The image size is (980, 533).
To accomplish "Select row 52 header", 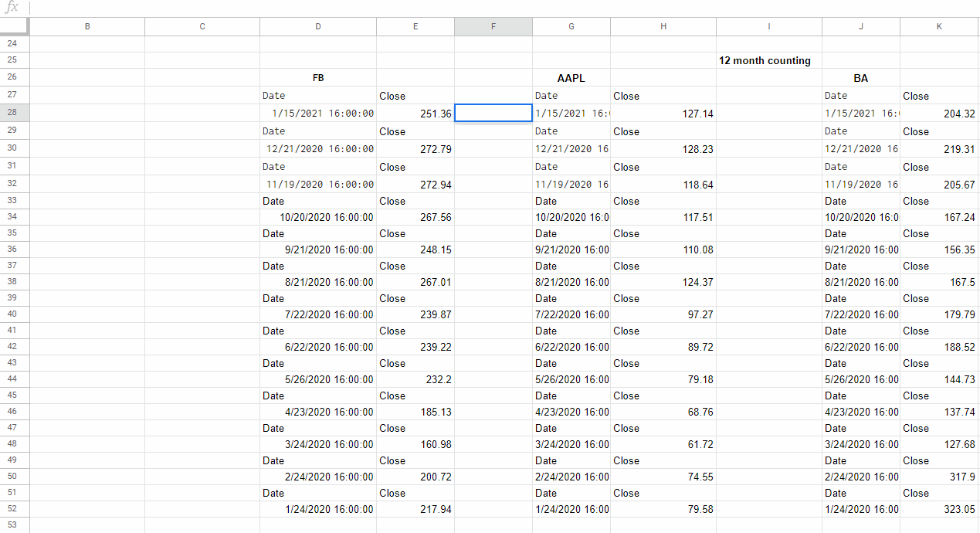I will 14,509.
